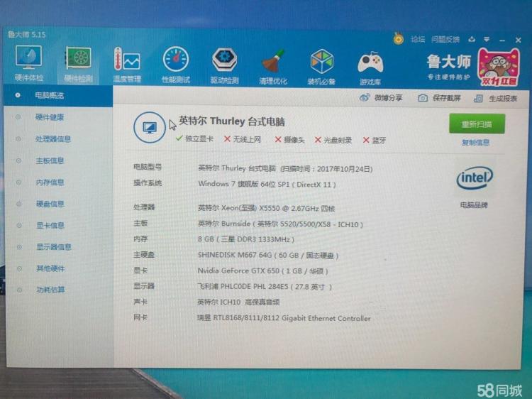Click the 鲁大师 brand logo text
The width and height of the screenshot is (532, 399).
click(x=449, y=62)
